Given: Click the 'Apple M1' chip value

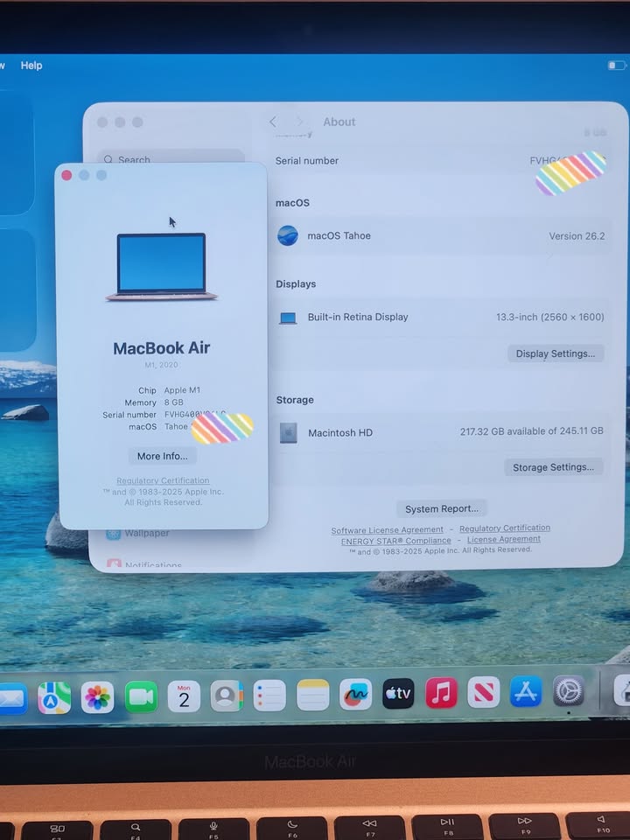Looking at the screenshot, I should 182,390.
